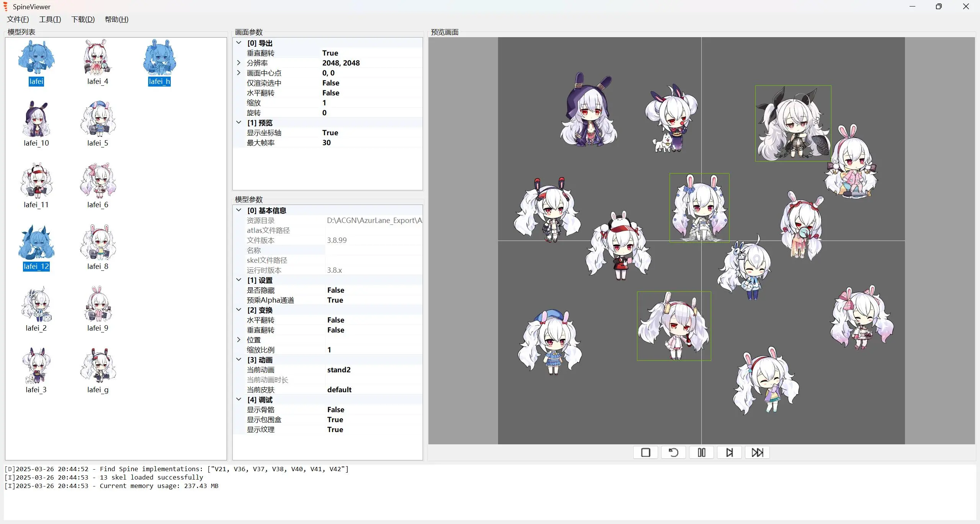Pause the animation preview

coord(701,452)
